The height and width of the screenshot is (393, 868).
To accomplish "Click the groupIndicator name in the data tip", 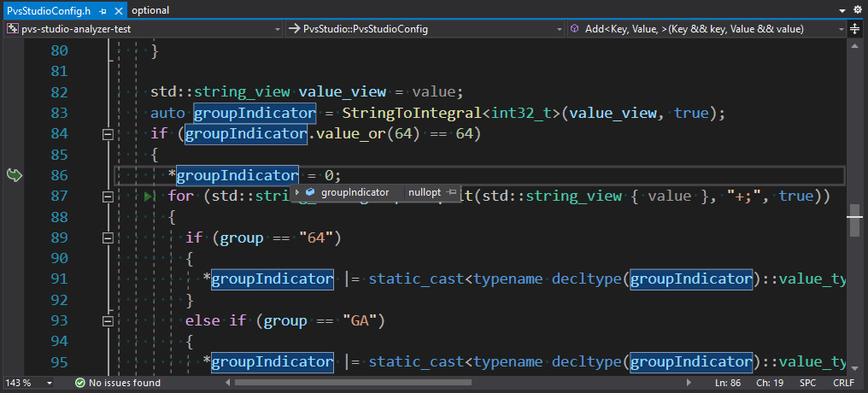I will click(355, 192).
